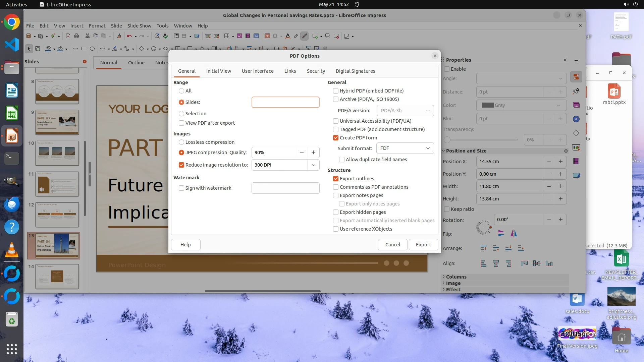Viewport: 644px width, 362px height.
Task: Choose Lossless compression option
Action: pos(181,142)
